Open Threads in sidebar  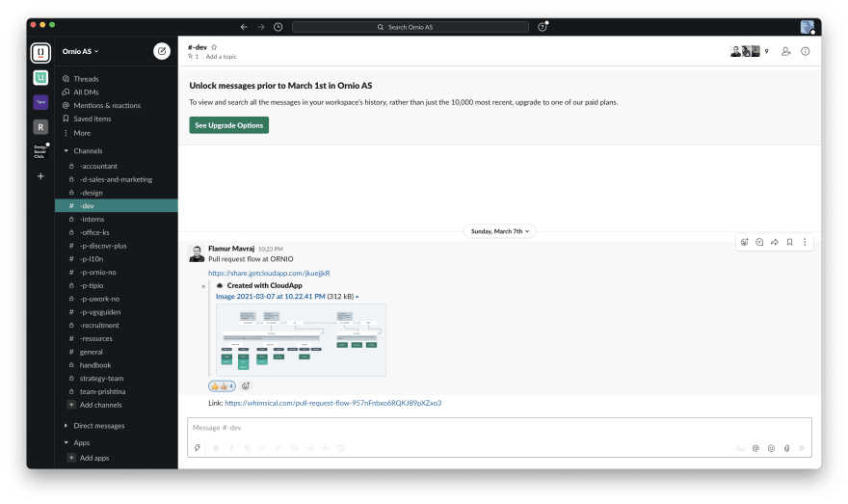coord(86,79)
